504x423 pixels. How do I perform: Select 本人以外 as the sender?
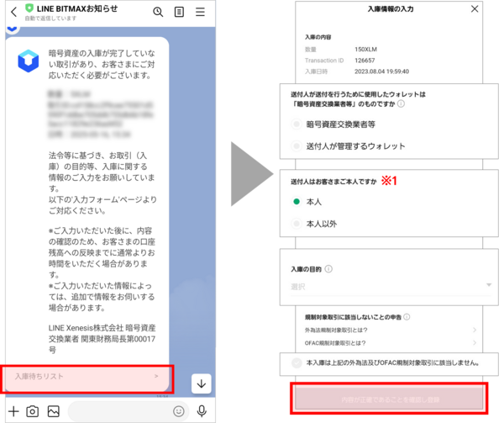click(297, 224)
